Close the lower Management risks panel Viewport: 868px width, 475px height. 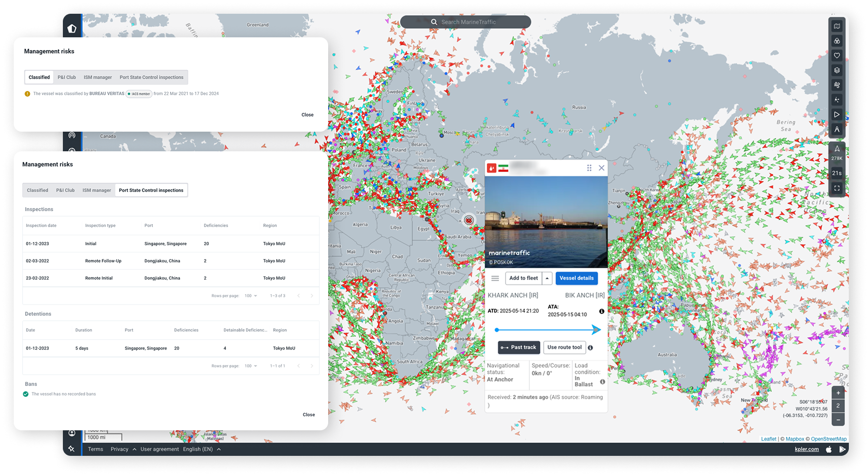pyautogui.click(x=309, y=415)
